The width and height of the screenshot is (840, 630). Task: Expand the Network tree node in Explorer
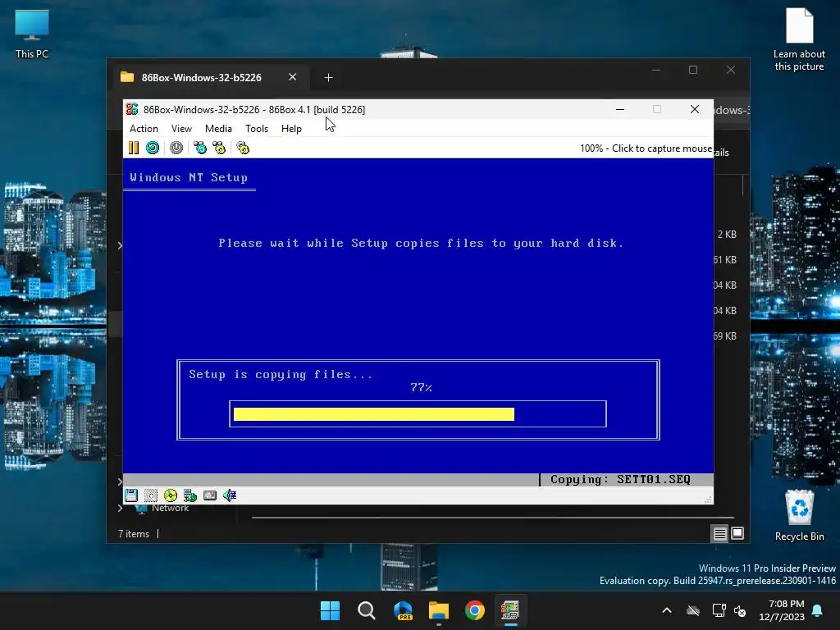point(120,508)
